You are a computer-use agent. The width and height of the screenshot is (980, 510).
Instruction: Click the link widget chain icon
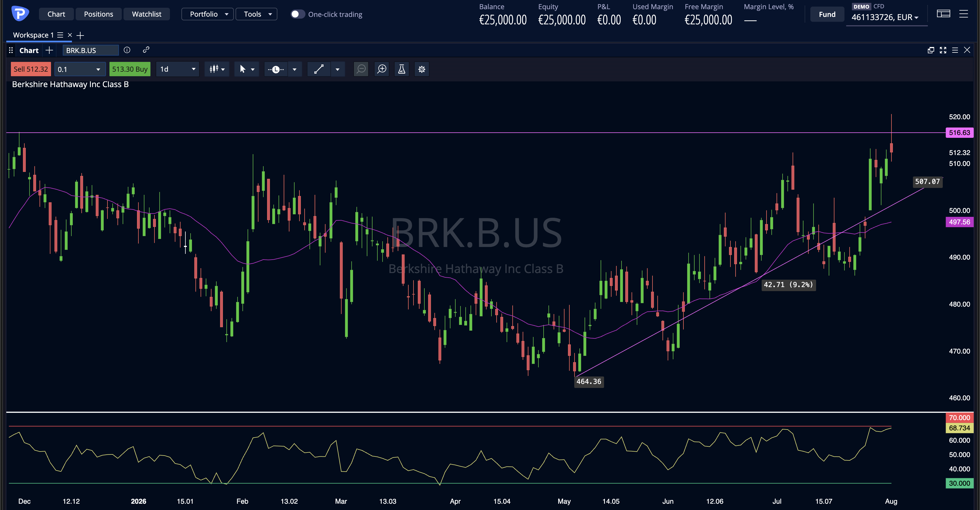[x=146, y=50]
